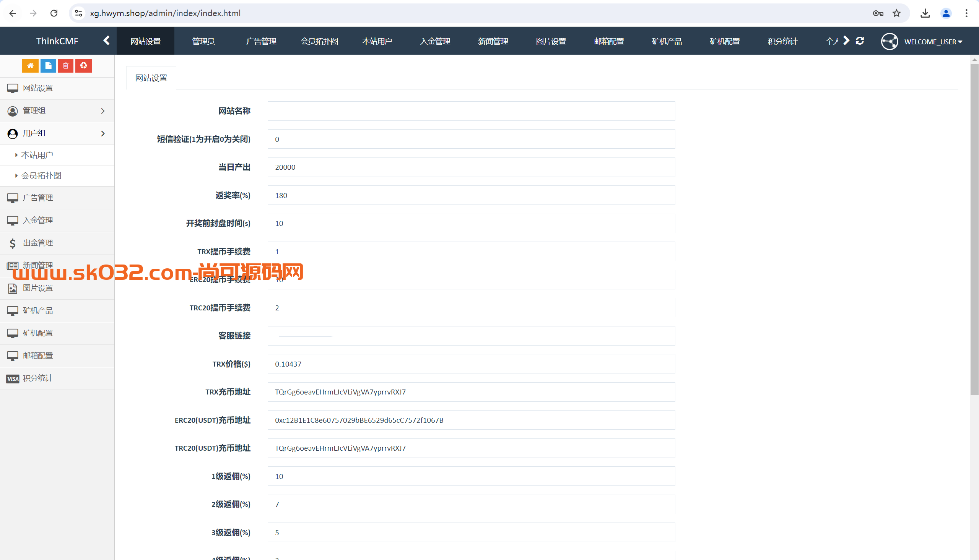979x560 pixels.
Task: Click the TRX充币地址 input field
Action: (471, 392)
